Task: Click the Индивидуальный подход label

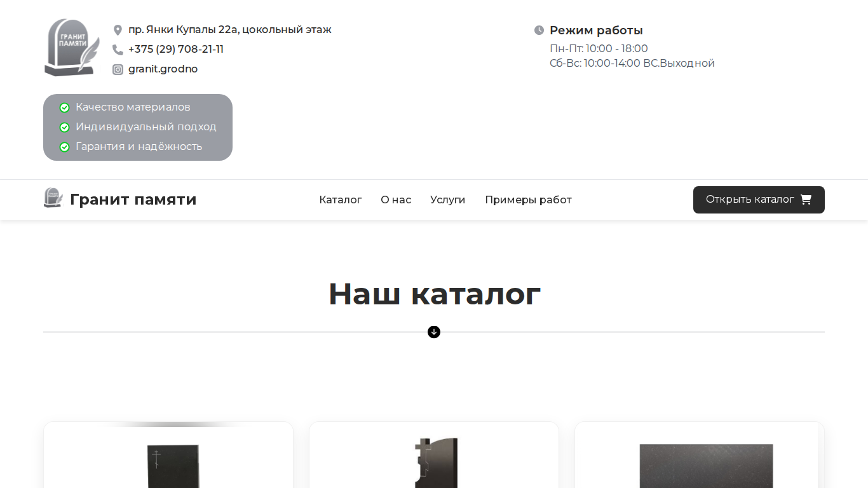Action: point(146,127)
